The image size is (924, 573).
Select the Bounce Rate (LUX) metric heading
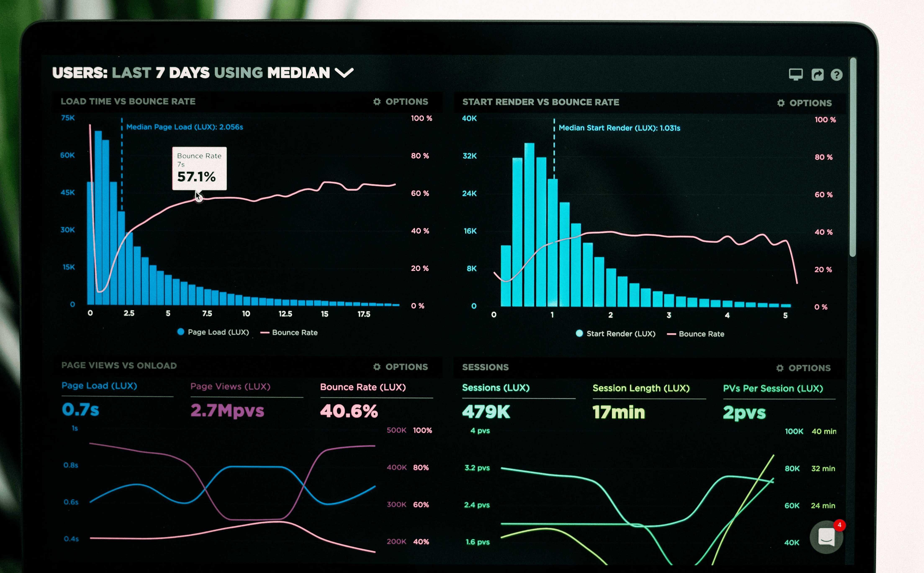click(363, 387)
